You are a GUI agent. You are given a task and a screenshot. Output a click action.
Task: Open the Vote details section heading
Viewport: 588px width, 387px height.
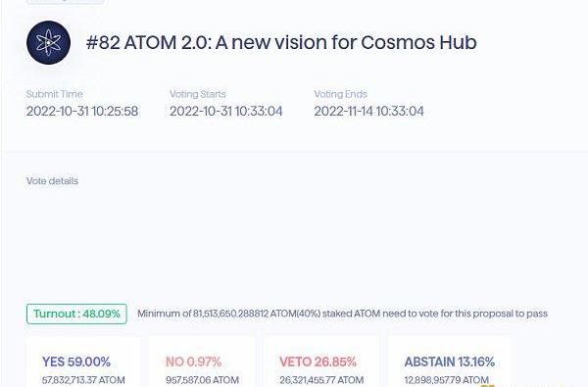coord(52,181)
